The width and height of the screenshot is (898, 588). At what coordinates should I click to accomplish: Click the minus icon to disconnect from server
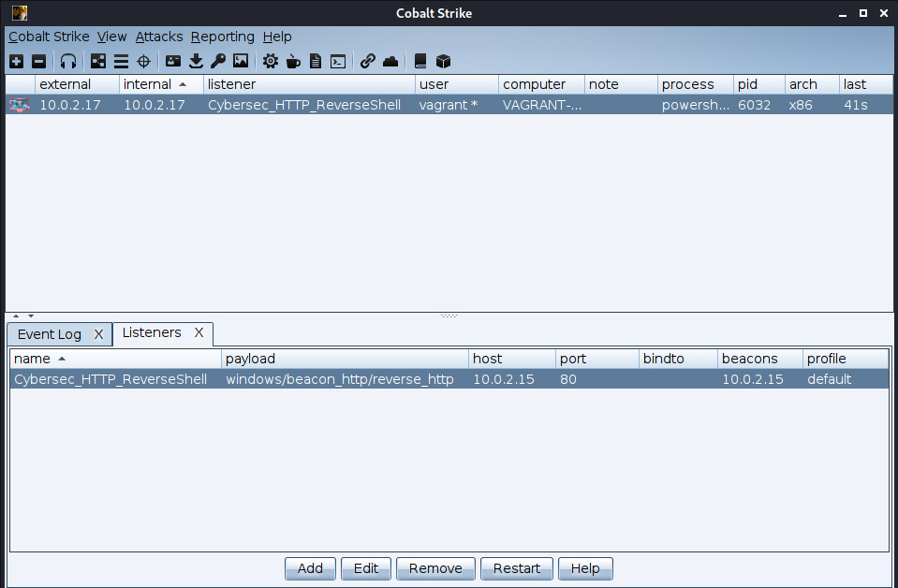(x=39, y=61)
